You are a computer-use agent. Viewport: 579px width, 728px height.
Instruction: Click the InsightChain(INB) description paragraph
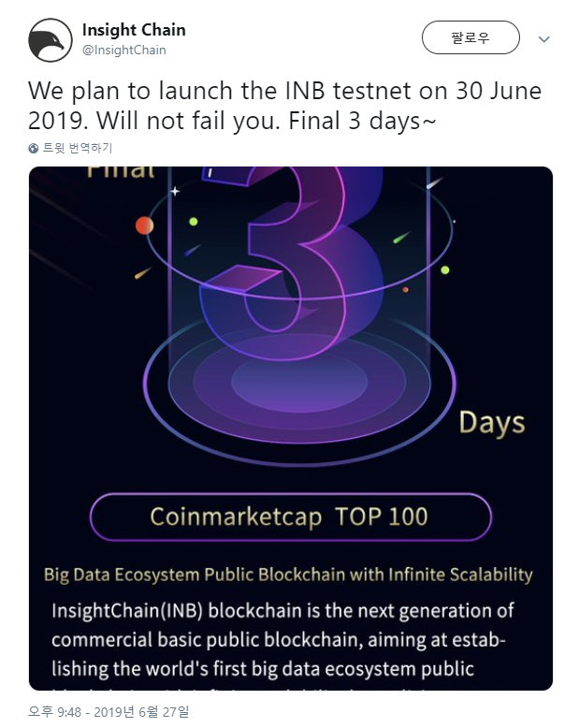pyautogui.click(x=282, y=640)
